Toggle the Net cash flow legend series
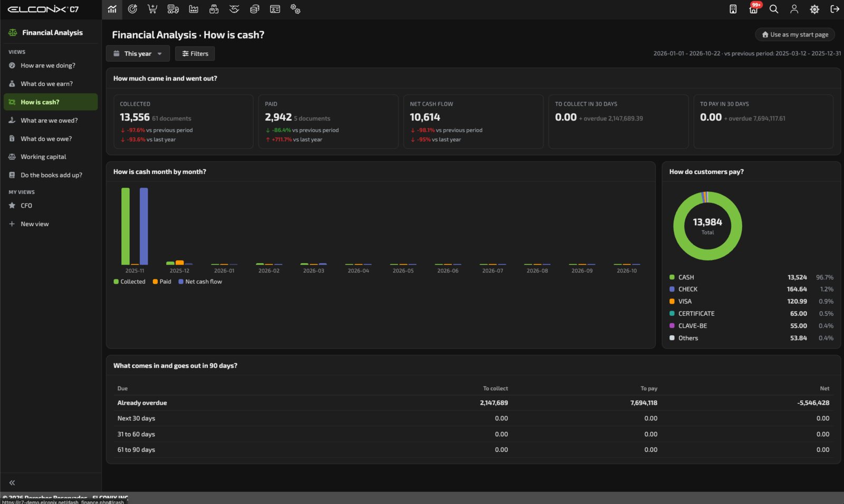The width and height of the screenshot is (844, 504). (200, 282)
